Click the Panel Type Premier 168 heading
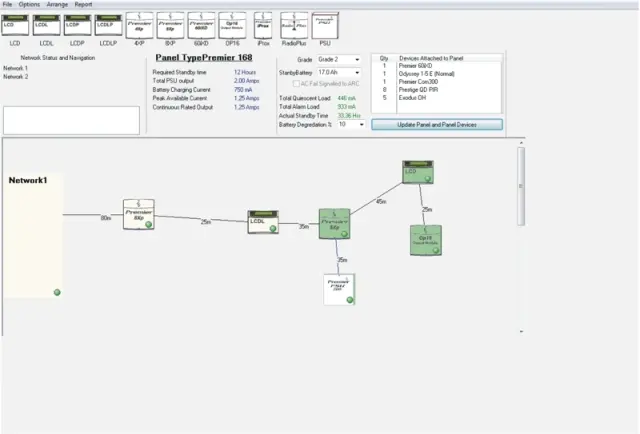The width and height of the screenshot is (640, 434). point(204,58)
